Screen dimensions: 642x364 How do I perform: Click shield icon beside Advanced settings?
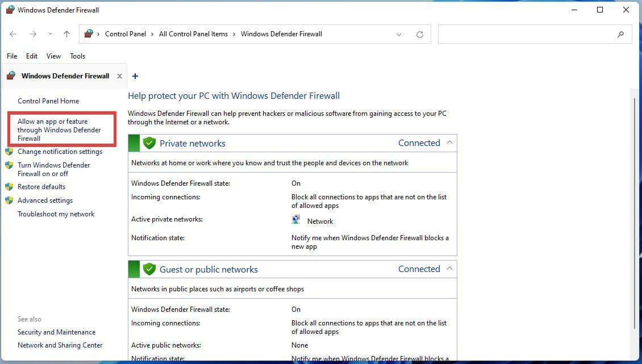pyautogui.click(x=9, y=200)
